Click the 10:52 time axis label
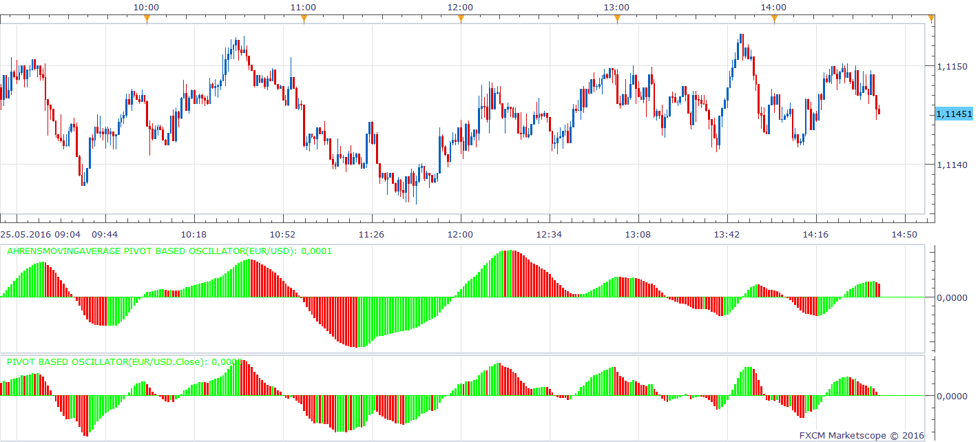Viewport: 980px width, 442px height. (283, 235)
